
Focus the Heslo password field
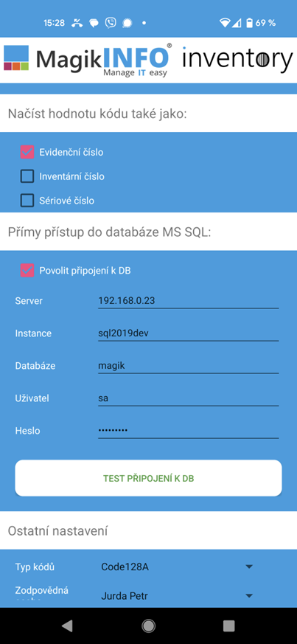coord(188,430)
